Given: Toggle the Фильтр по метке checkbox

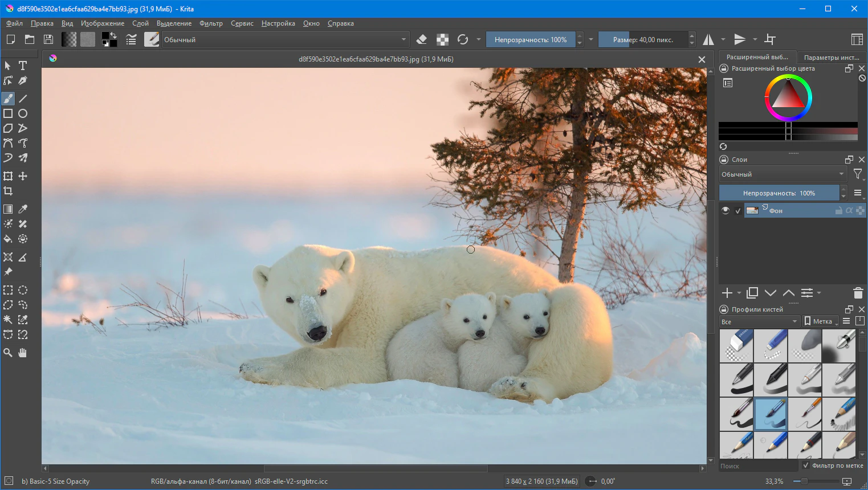Looking at the screenshot, I should point(806,465).
